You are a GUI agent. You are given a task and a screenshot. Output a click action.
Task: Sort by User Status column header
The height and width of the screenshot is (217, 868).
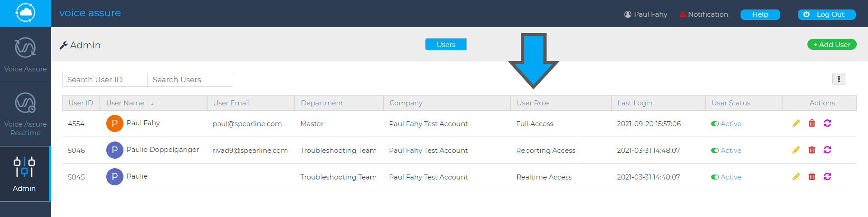744,103
